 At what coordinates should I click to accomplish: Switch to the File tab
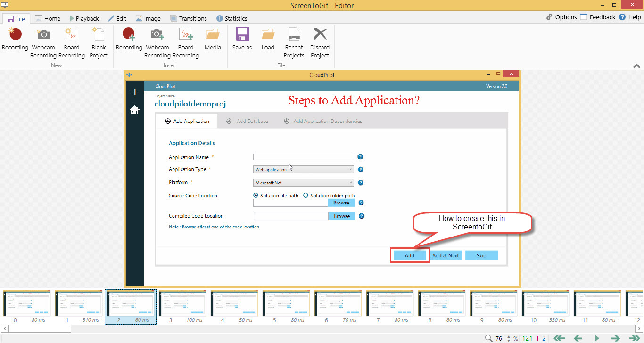click(x=16, y=19)
